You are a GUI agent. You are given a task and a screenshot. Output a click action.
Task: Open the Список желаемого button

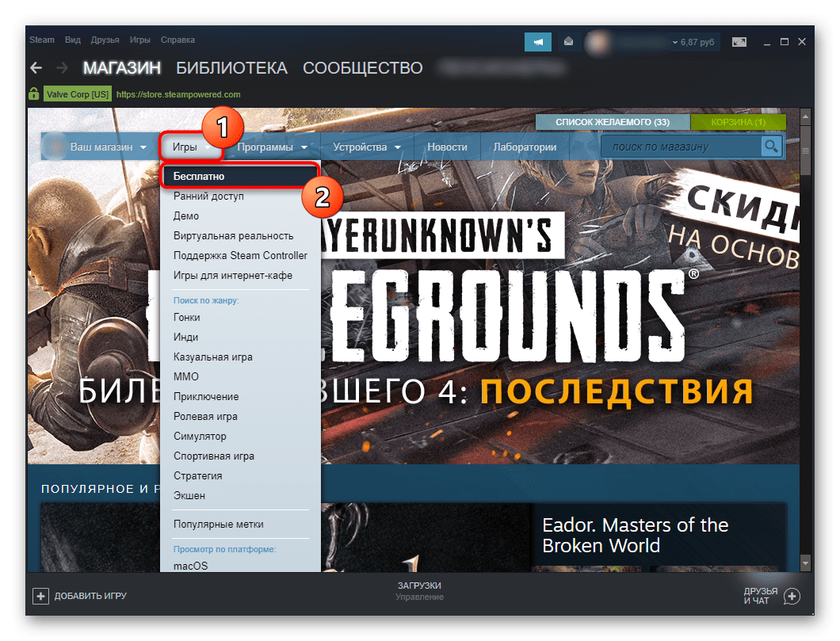pos(612,122)
